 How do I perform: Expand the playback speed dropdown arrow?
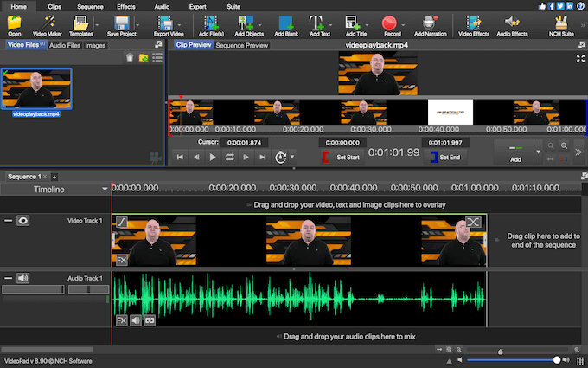click(x=292, y=158)
